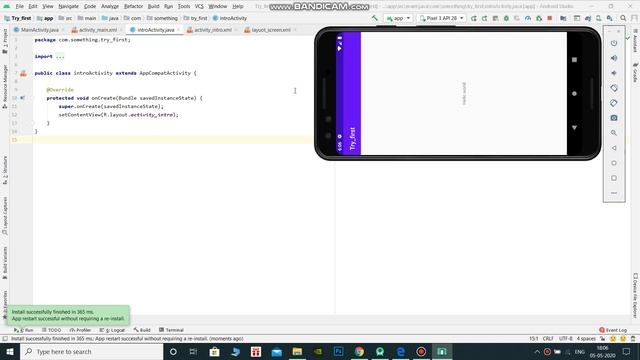Open the TODO tool window
The image size is (640, 360).
click(x=51, y=330)
